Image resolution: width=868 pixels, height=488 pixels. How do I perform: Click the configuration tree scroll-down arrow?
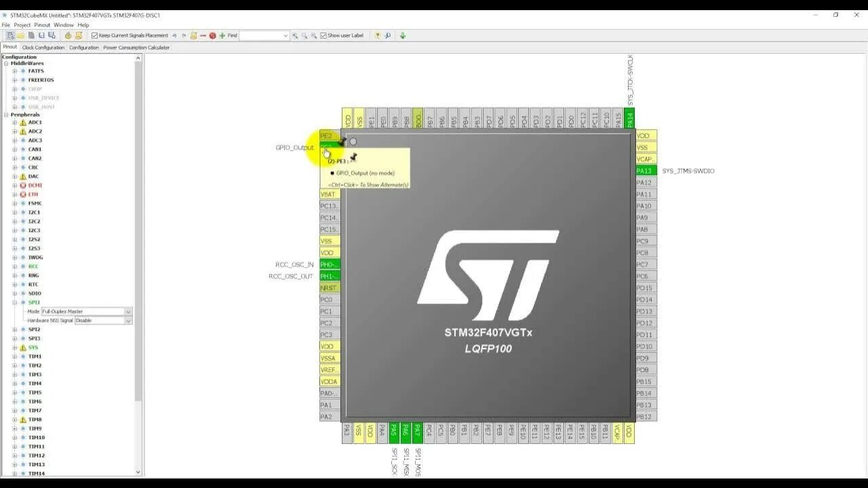click(138, 472)
